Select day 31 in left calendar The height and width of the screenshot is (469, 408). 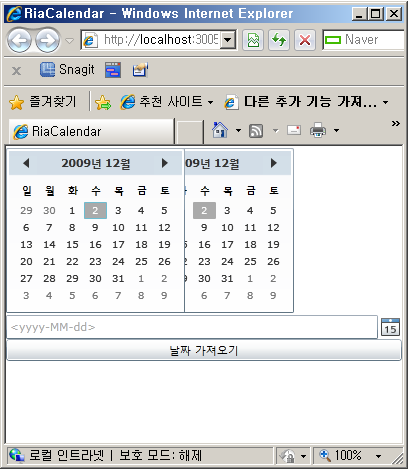118,279
